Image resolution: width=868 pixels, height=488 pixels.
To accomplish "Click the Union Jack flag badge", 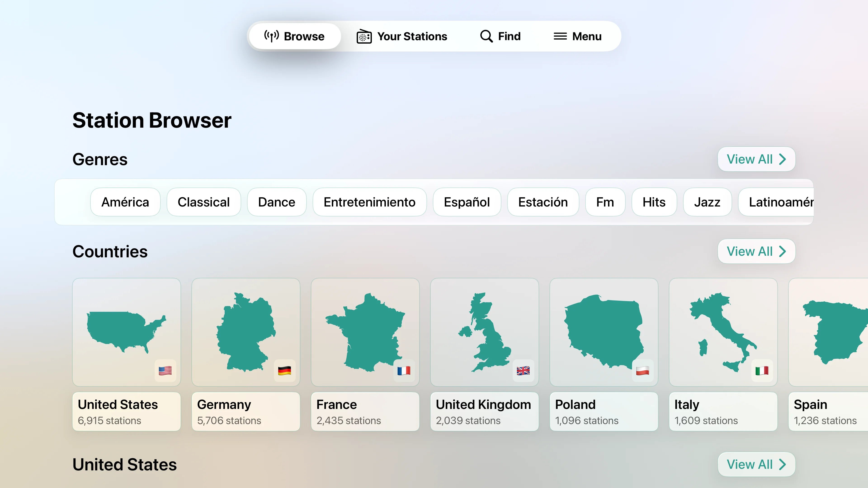I will click(523, 371).
